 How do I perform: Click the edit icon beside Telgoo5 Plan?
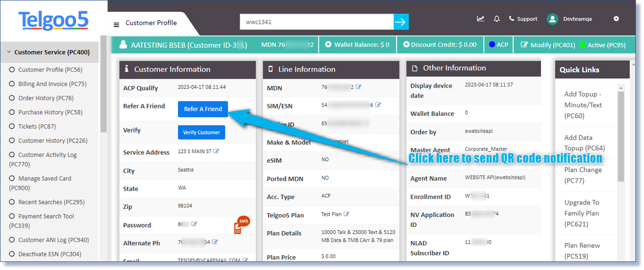(346, 214)
